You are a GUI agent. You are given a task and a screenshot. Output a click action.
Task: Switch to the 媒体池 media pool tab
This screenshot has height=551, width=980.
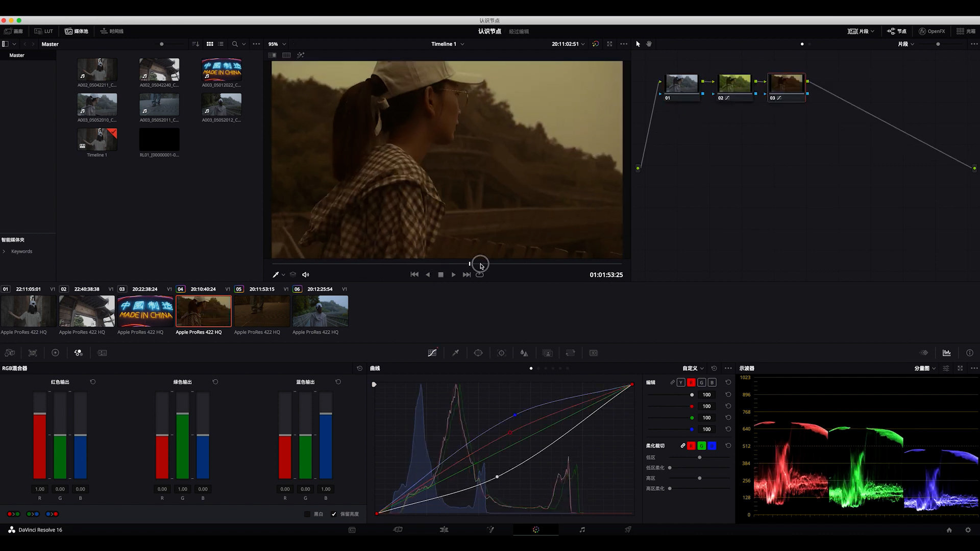77,31
